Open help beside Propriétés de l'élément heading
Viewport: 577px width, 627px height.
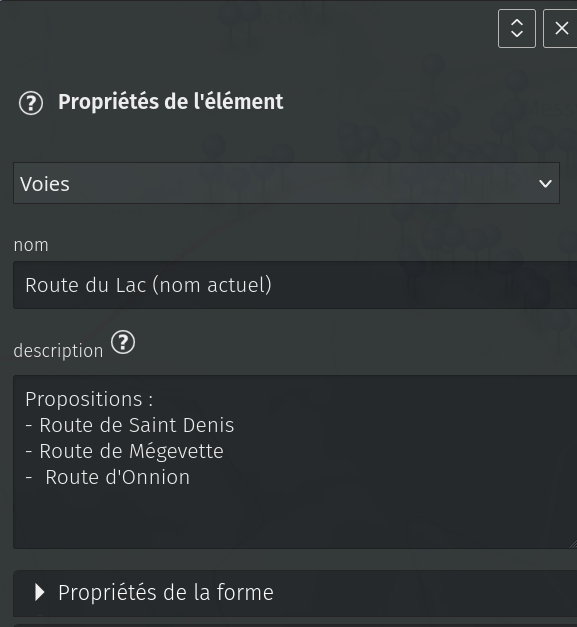click(x=31, y=103)
